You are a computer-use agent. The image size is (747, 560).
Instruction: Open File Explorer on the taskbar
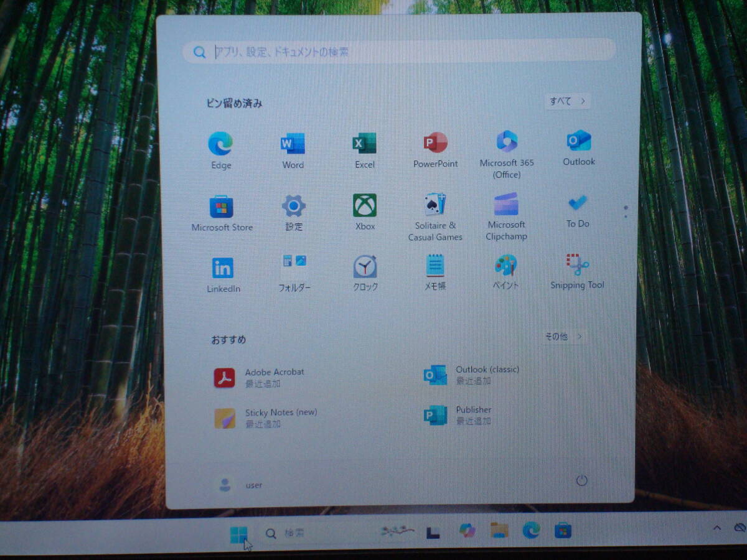499,530
